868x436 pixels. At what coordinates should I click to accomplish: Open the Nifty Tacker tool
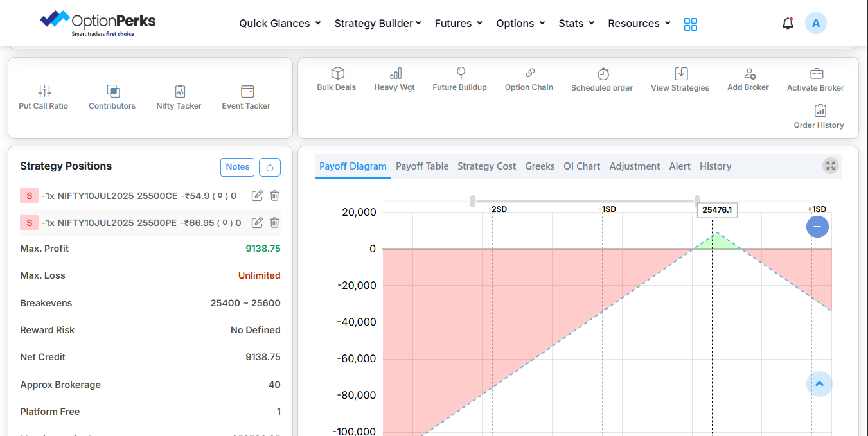tap(179, 98)
